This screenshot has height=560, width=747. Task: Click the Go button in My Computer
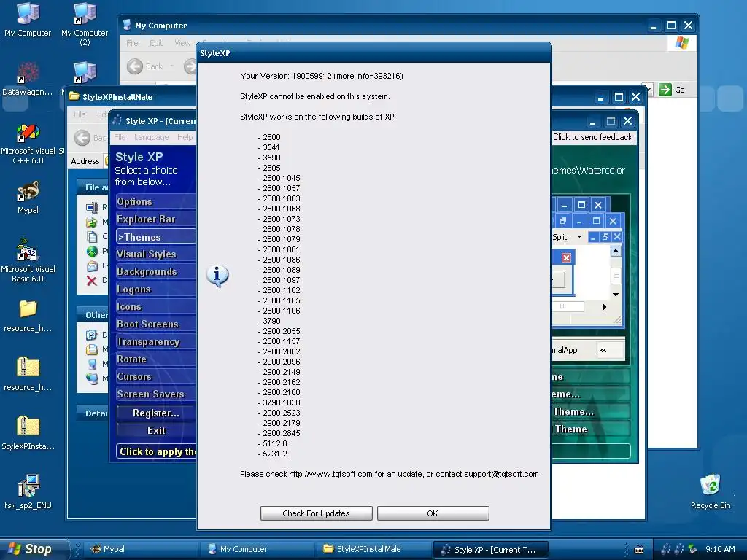[672, 90]
